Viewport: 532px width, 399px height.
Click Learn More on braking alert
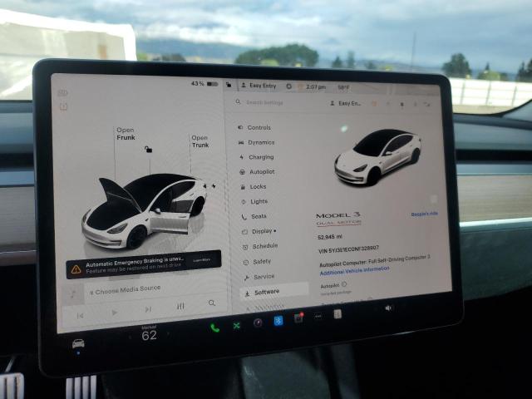(201, 260)
